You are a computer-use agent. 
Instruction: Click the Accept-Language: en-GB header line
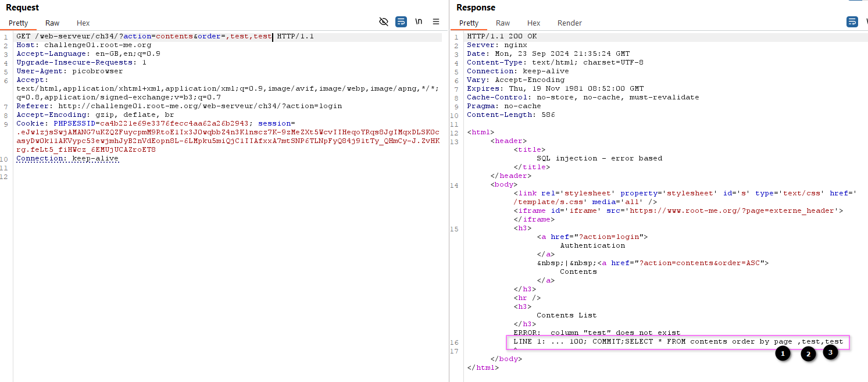88,53
